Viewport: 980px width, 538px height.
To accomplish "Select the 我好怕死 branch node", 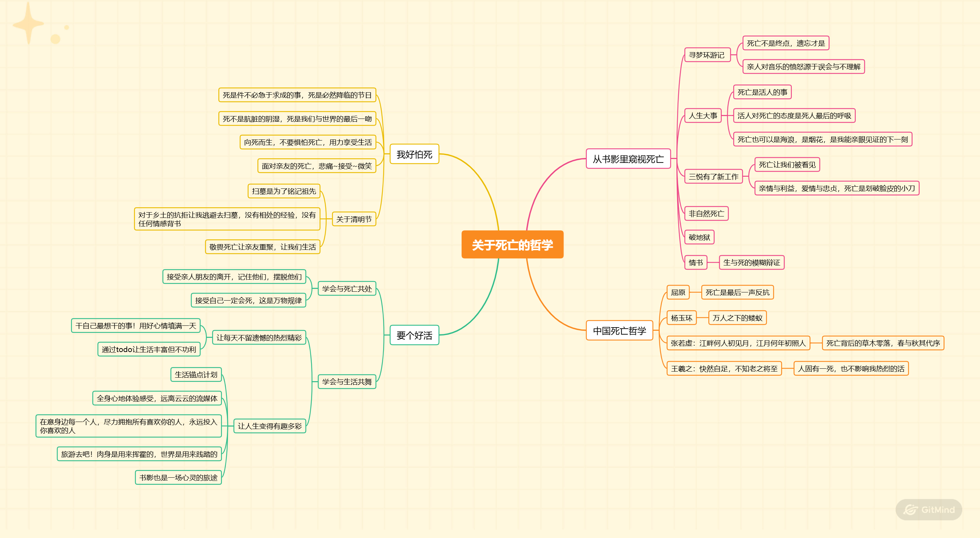I will 414,154.
